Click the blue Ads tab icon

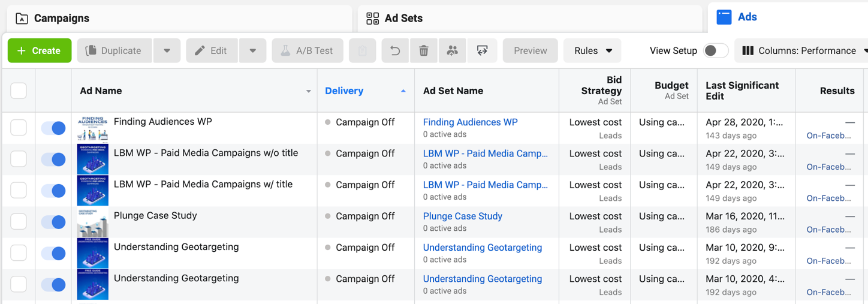pos(724,17)
